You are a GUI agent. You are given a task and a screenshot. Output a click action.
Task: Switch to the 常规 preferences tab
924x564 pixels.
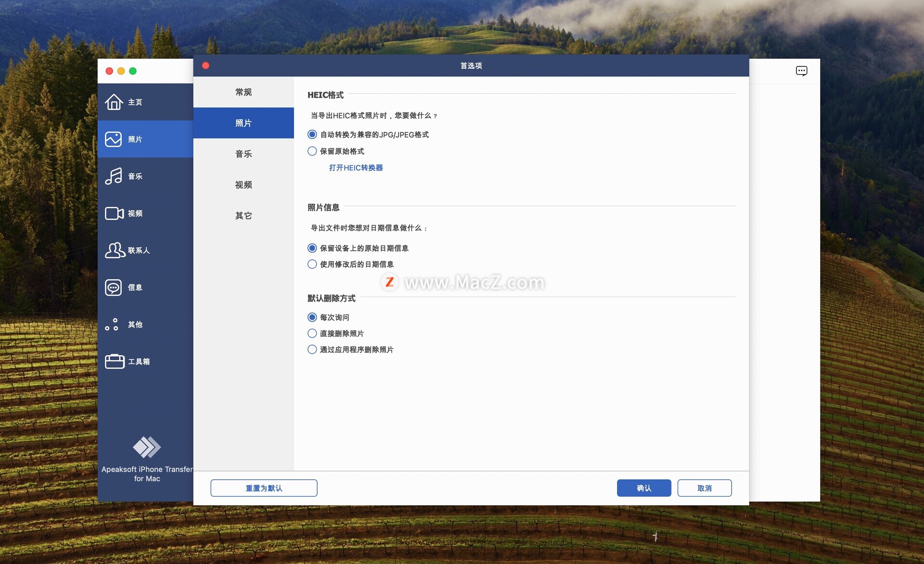click(x=244, y=92)
